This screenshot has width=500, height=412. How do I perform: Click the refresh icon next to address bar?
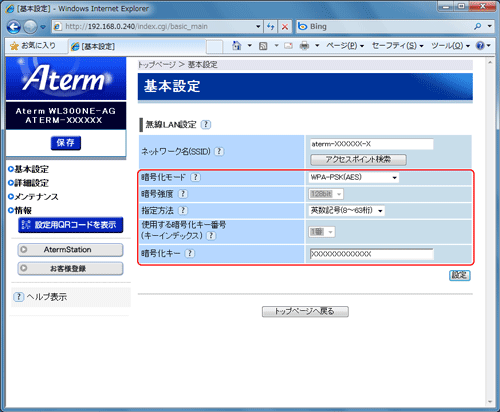point(271,27)
